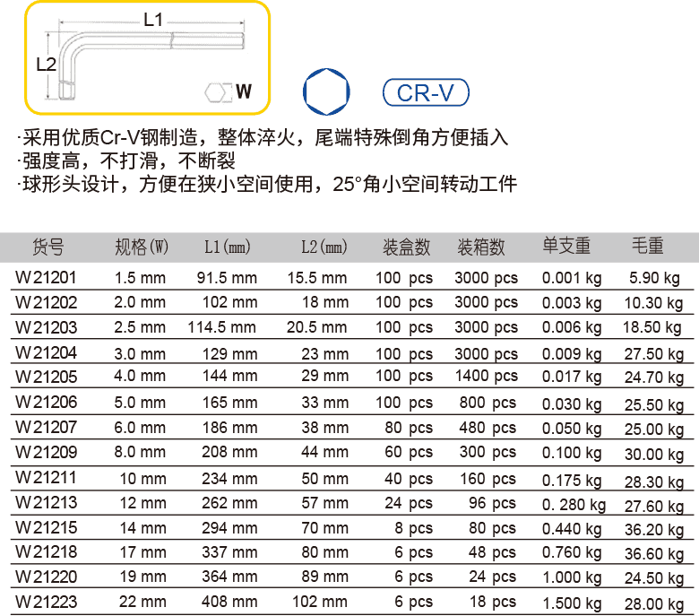Select item number W21206
The width and height of the screenshot is (699, 616).
point(46,403)
